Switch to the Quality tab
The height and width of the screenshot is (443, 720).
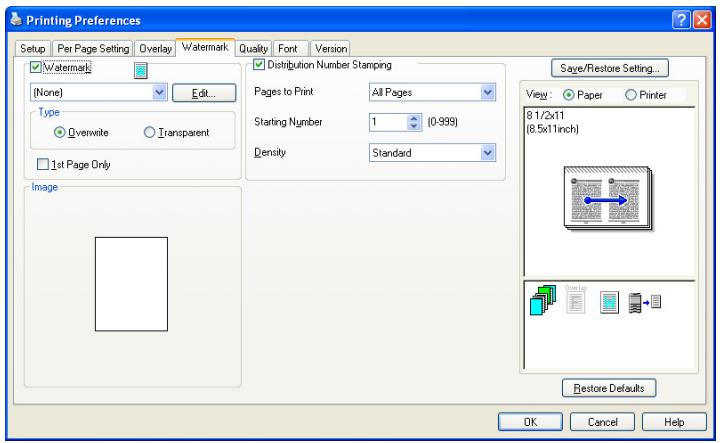[253, 48]
